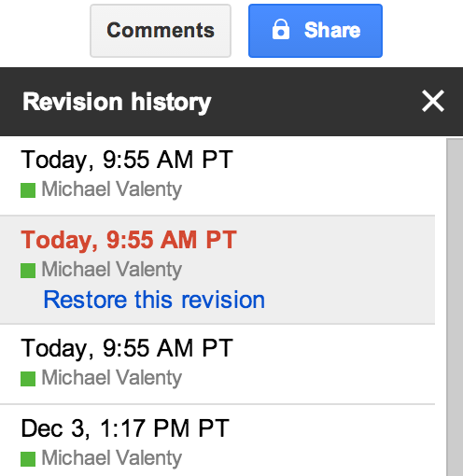Select the topmost Today, 9:55 AM PT revision
This screenshot has width=463, height=476.
(217, 175)
